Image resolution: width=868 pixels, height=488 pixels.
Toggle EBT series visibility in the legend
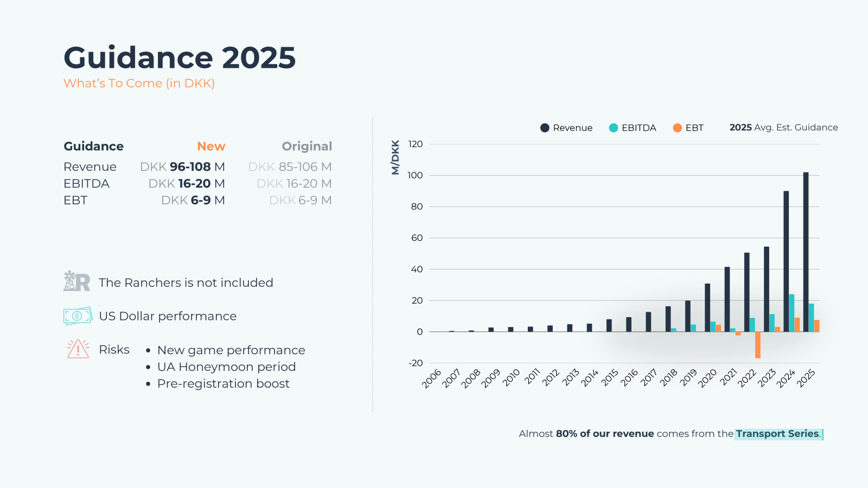[693, 127]
